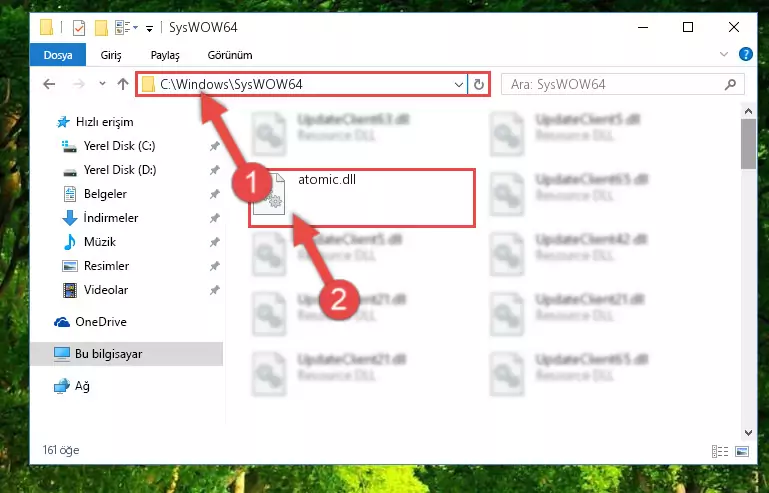Click the vertical scrollbar thumb
Image resolution: width=769 pixels, height=493 pixels.
[748, 144]
